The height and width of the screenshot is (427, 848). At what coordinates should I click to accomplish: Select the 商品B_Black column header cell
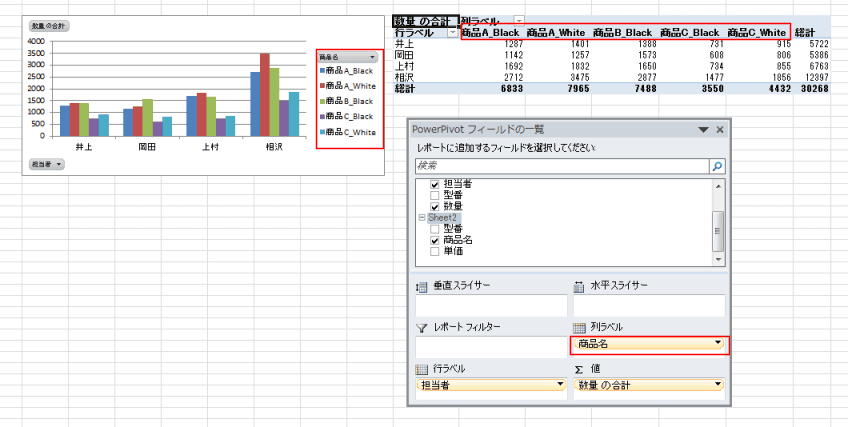pyautogui.click(x=624, y=33)
